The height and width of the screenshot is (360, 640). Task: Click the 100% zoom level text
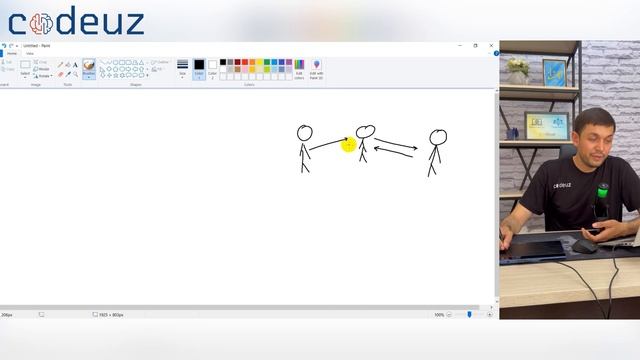(x=439, y=315)
